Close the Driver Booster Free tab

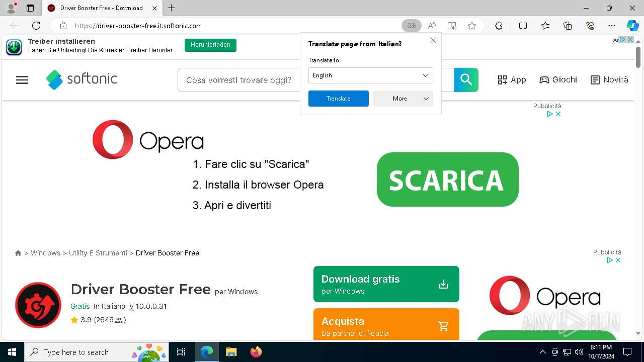[155, 8]
